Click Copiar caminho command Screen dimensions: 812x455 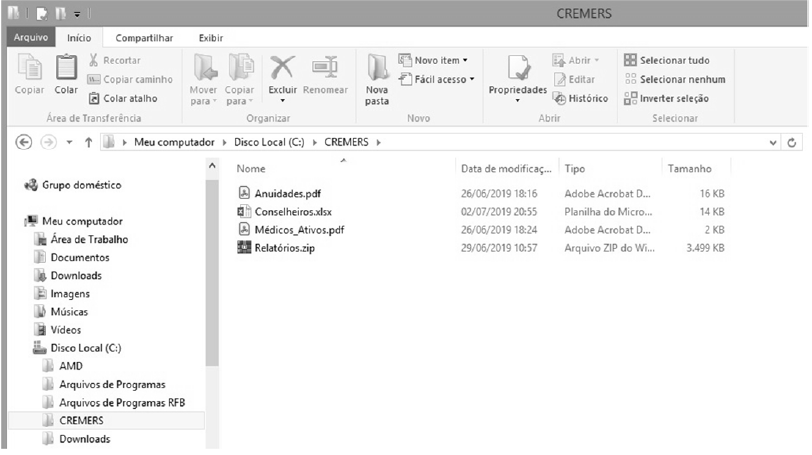(x=130, y=79)
